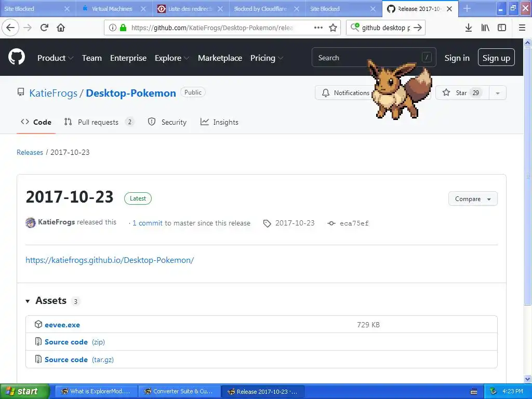Viewport: 532px width, 399px height.
Task: Click the on-screen keyboard tray icon
Action: pyautogui.click(x=474, y=392)
